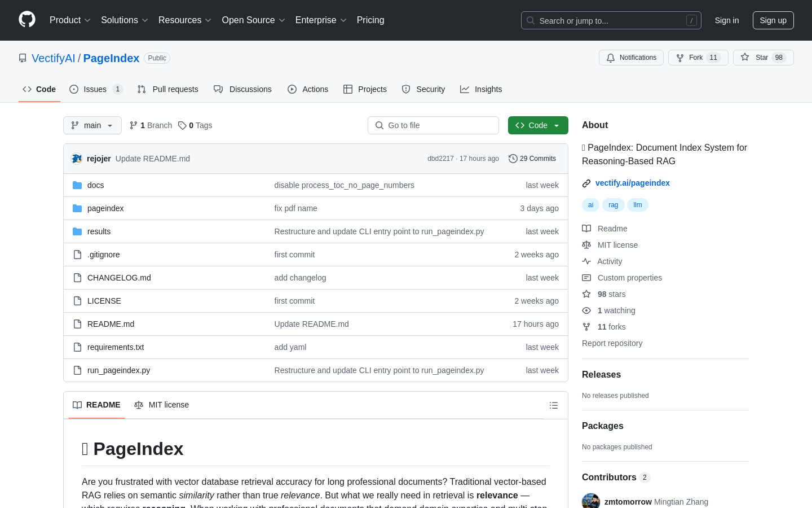Click the requirements.txt file icon
The height and width of the screenshot is (508, 812).
point(77,347)
